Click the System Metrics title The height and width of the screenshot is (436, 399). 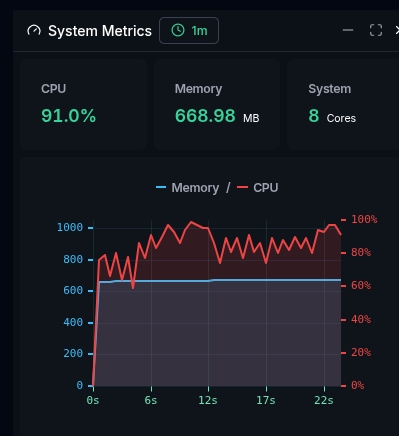[100, 31]
